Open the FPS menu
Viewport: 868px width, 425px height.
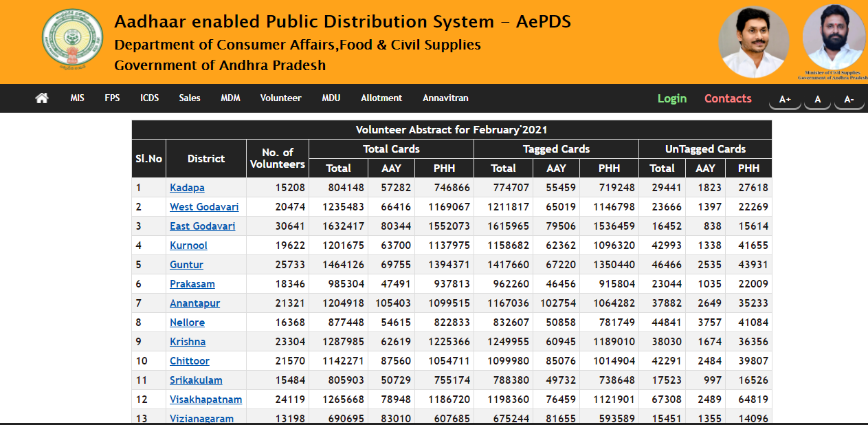112,98
